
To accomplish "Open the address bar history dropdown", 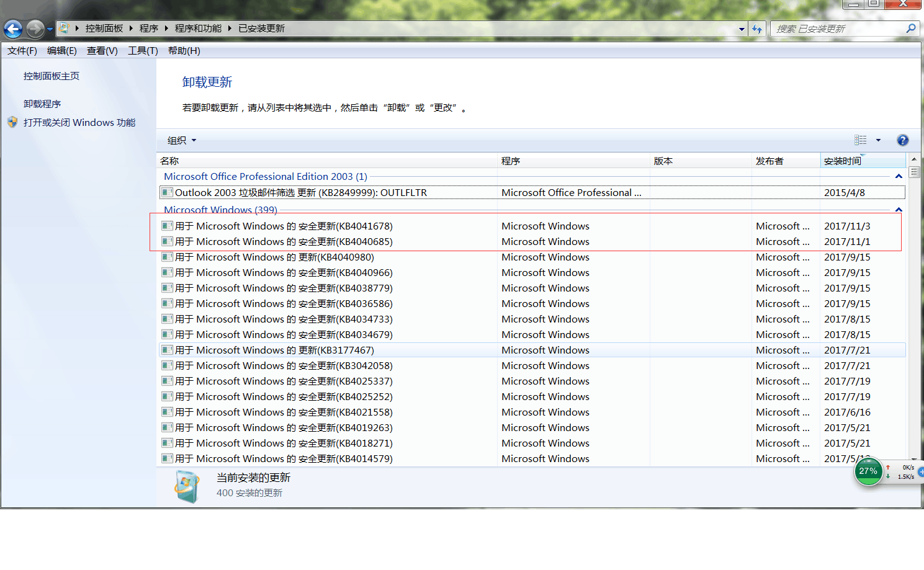I will coord(742,29).
